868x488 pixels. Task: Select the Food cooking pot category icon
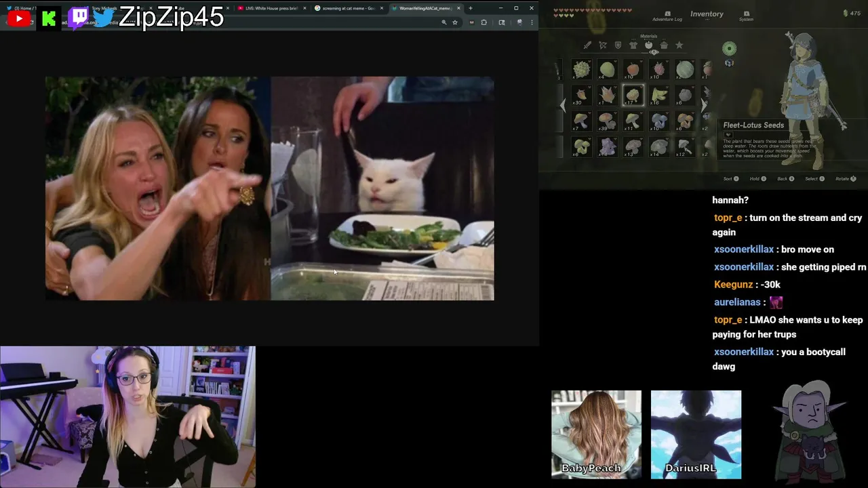[664, 45]
